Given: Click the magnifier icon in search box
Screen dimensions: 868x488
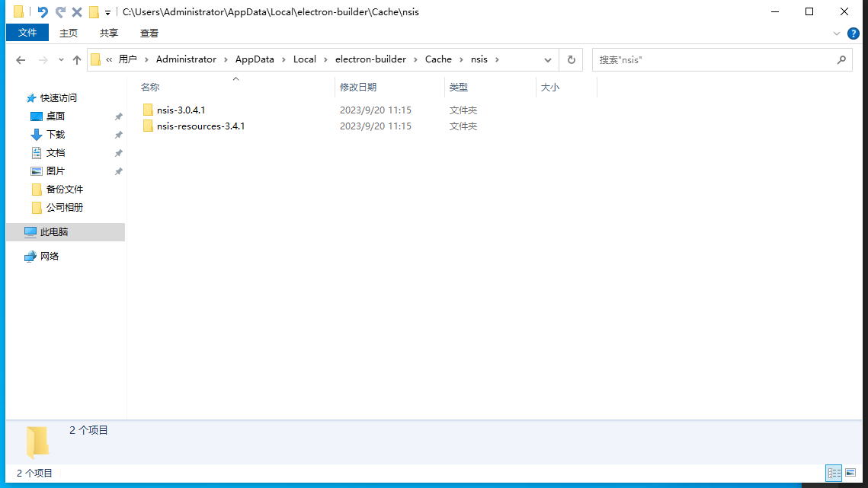Looking at the screenshot, I should click(x=841, y=59).
